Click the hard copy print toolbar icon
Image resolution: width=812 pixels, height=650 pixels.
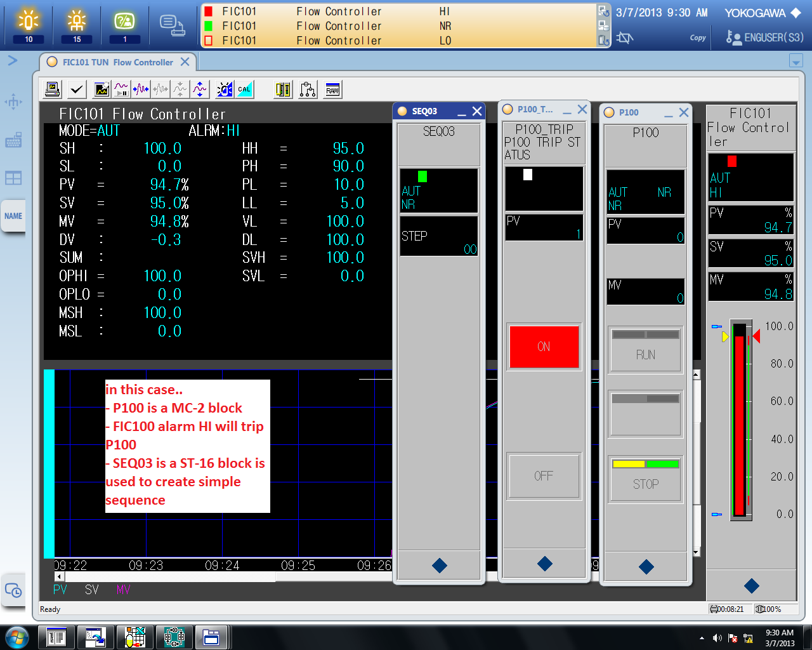coord(53,90)
